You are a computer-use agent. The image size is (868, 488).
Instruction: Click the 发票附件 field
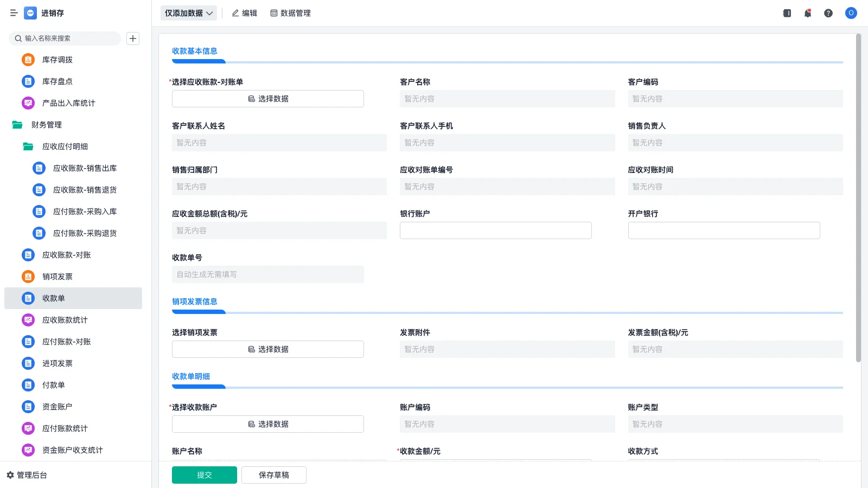tap(507, 349)
